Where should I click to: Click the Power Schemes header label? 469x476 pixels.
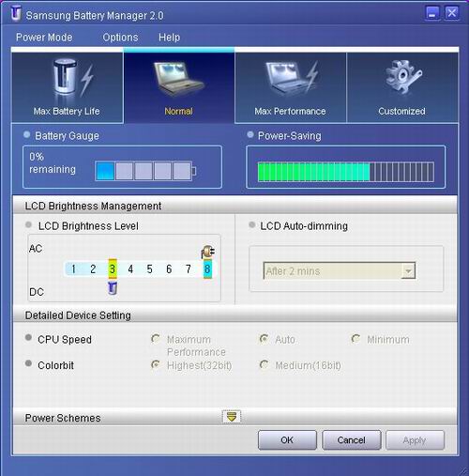(x=63, y=418)
